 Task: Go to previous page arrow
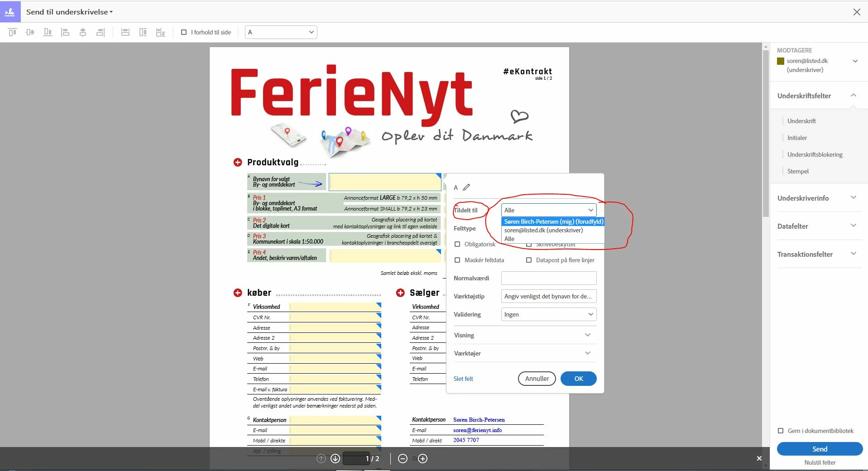(321, 459)
